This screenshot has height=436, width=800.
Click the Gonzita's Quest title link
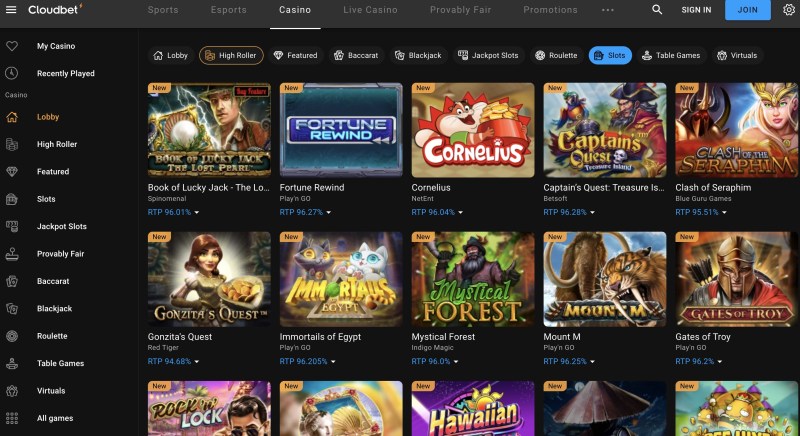pyautogui.click(x=180, y=337)
